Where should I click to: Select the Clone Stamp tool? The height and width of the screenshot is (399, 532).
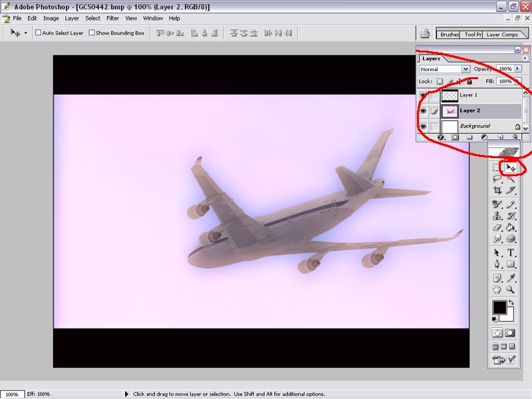click(x=497, y=216)
